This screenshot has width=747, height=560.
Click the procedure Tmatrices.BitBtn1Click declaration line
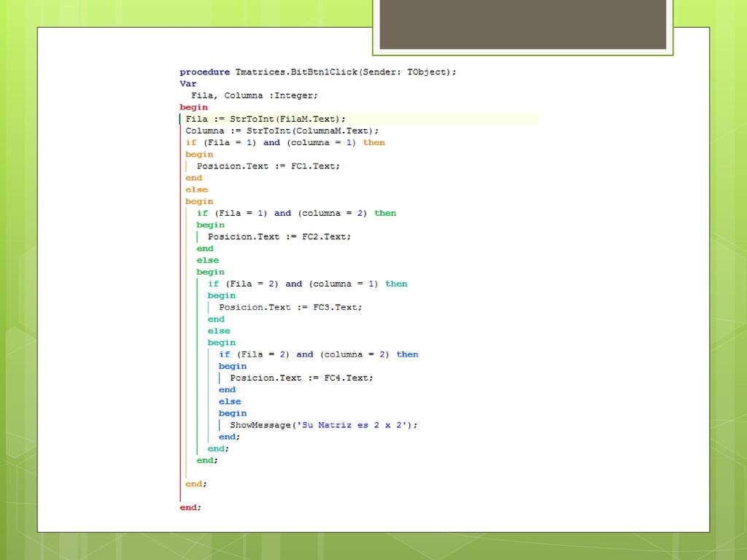point(318,72)
